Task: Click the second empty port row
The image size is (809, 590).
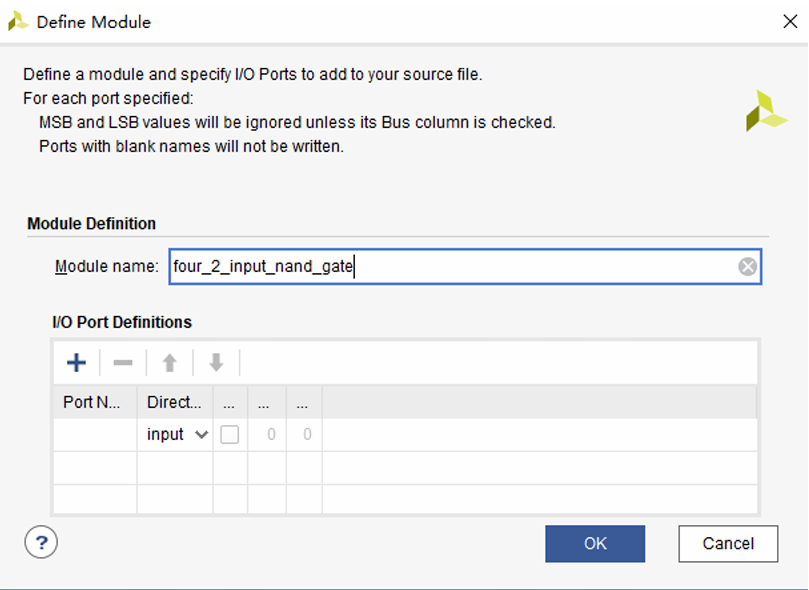Action: [405, 468]
